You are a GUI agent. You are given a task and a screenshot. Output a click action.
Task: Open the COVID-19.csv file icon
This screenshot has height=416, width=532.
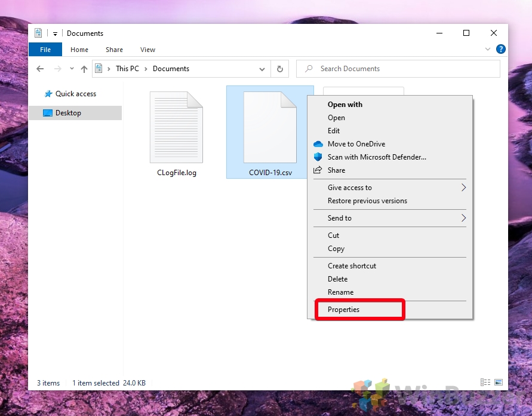click(269, 127)
